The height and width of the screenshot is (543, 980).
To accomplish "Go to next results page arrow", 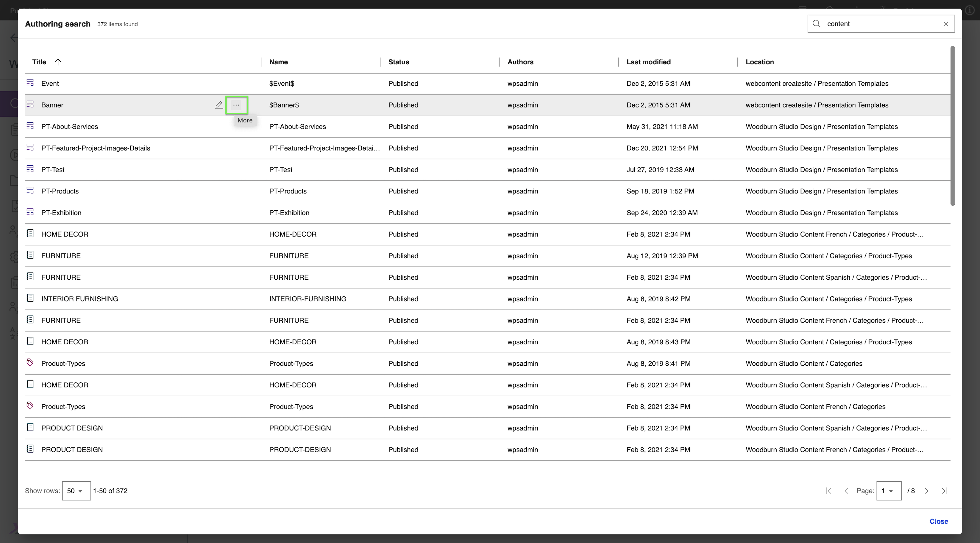I will 927,491.
